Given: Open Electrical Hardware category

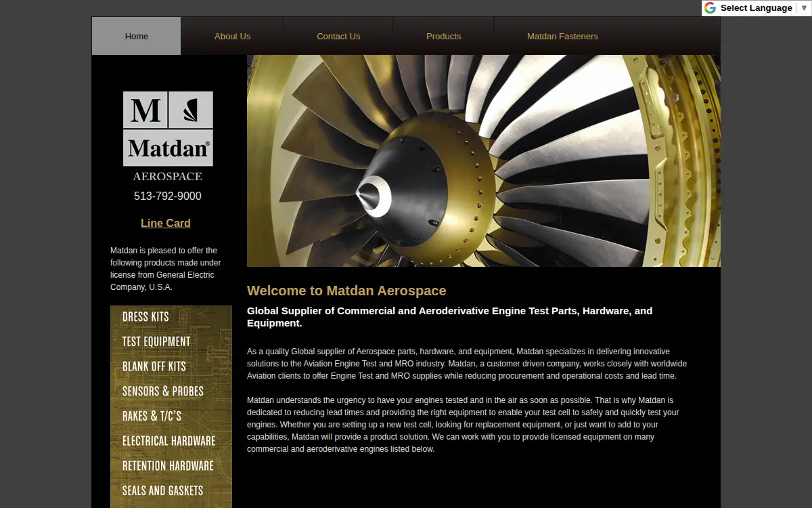Looking at the screenshot, I should [x=168, y=441].
